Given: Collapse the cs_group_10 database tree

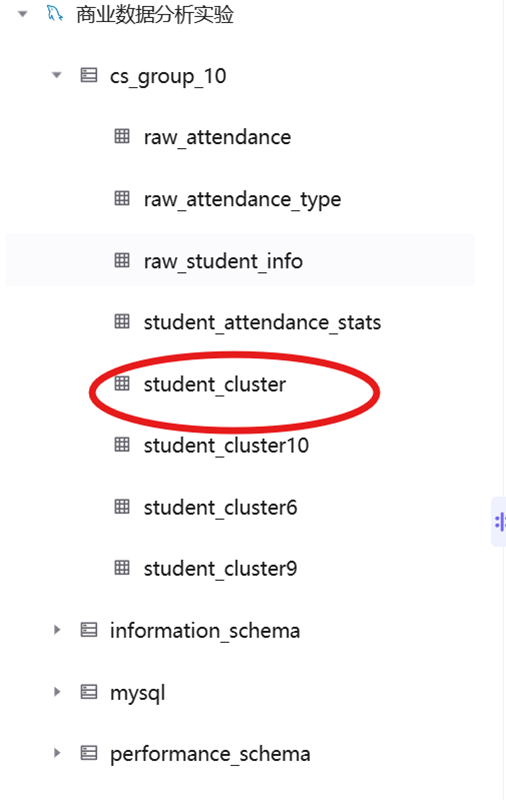Looking at the screenshot, I should coord(57,76).
